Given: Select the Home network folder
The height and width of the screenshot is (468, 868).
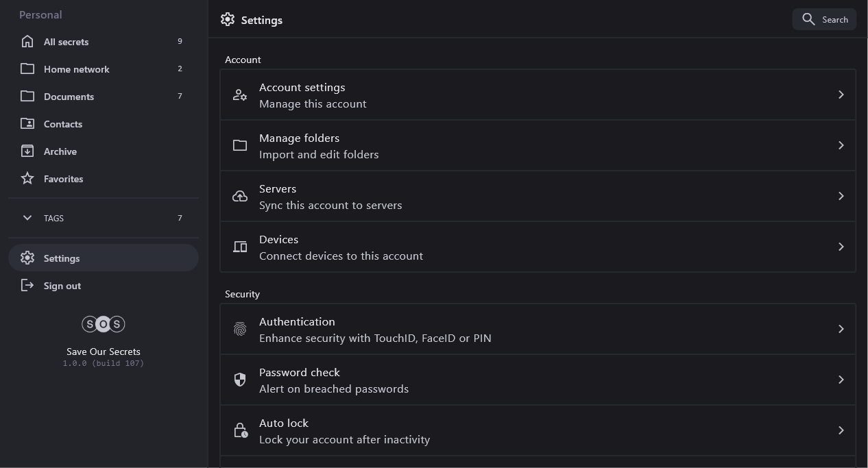Looking at the screenshot, I should click(76, 69).
